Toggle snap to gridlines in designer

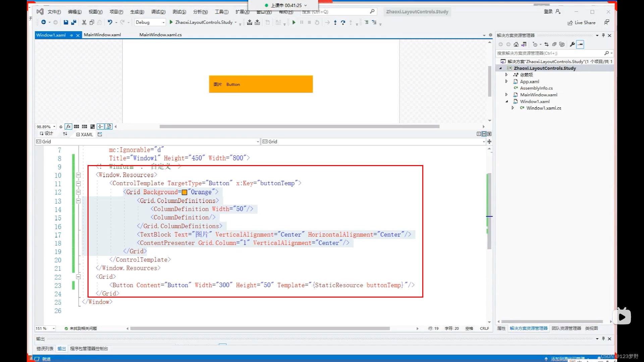85,126
